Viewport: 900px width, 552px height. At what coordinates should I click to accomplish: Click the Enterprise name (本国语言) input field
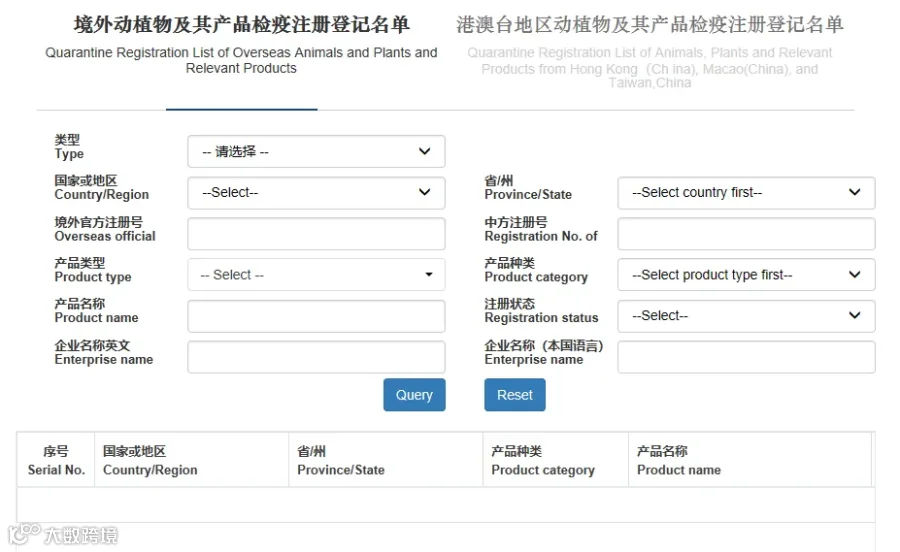[x=746, y=357]
